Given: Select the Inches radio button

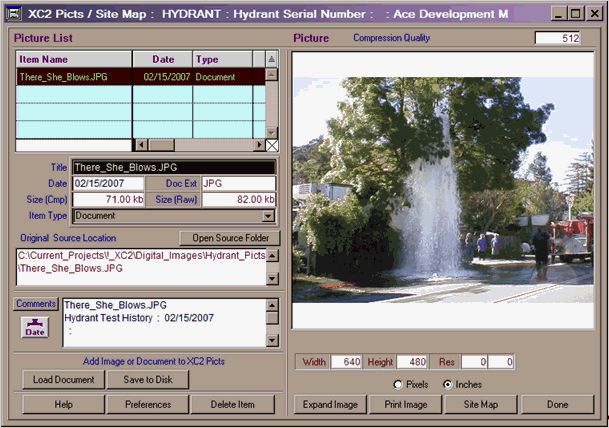Looking at the screenshot, I should (x=447, y=385).
